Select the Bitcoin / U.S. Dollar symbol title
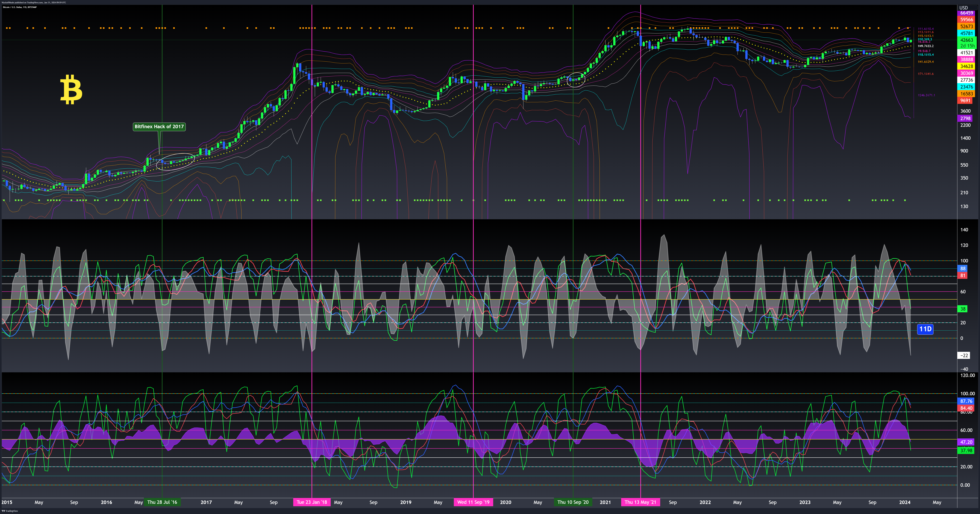 20,7
